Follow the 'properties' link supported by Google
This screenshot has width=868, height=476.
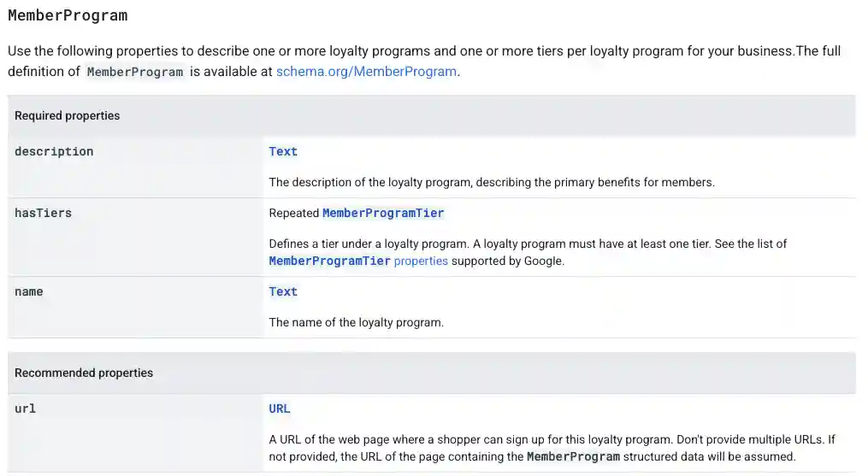(x=421, y=261)
